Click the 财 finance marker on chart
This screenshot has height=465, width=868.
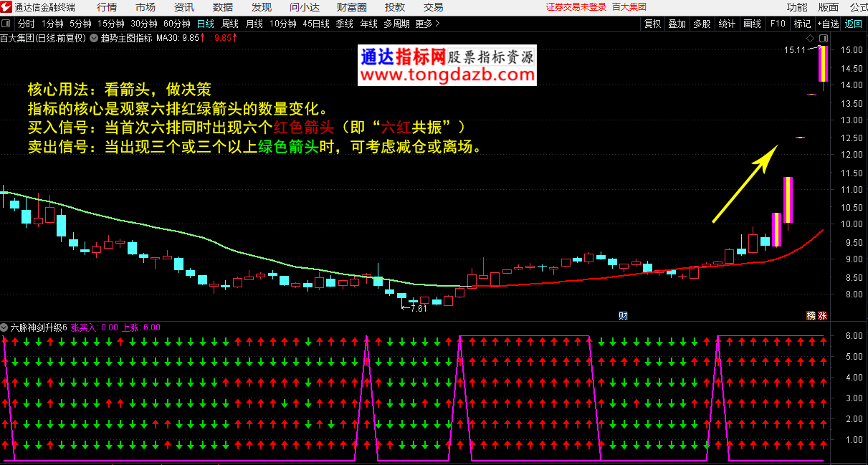[623, 315]
